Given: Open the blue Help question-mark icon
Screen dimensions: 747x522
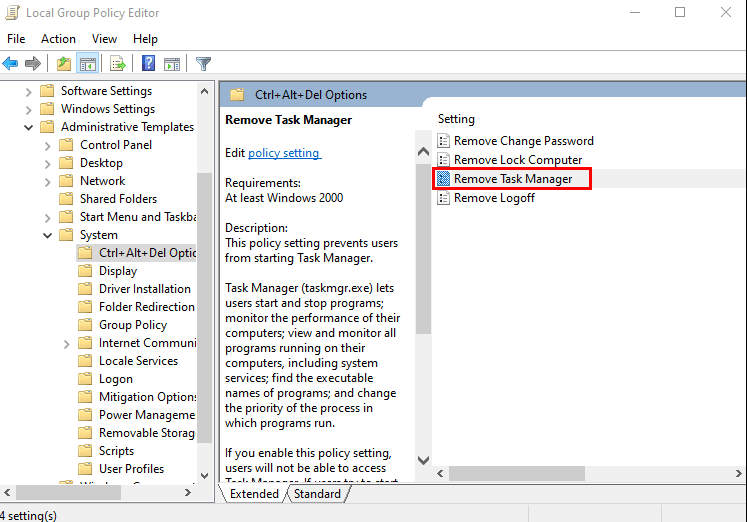Looking at the screenshot, I should [149, 63].
